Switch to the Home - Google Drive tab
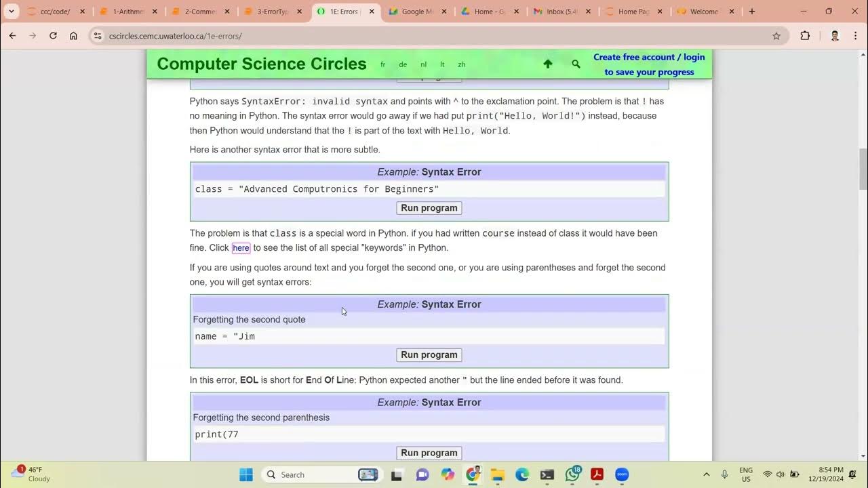This screenshot has height=488, width=868. (x=490, y=12)
